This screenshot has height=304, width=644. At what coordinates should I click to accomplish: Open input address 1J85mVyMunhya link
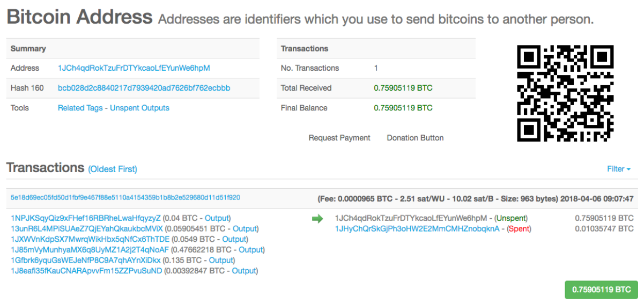click(90, 250)
